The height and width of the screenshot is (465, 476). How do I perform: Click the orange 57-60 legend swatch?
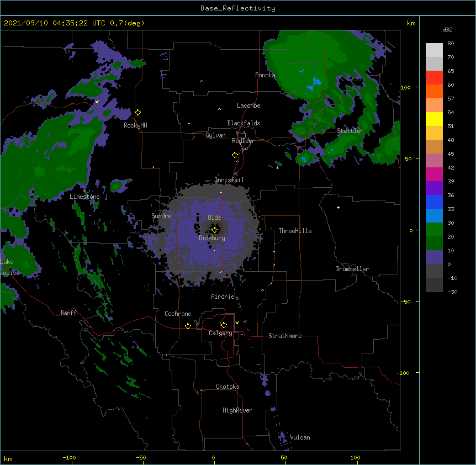[x=434, y=91]
